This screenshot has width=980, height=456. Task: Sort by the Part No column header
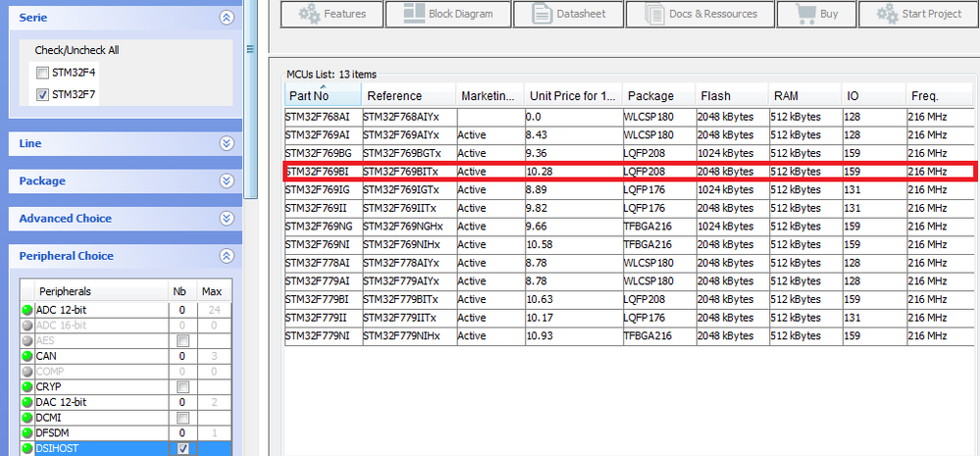click(x=323, y=95)
